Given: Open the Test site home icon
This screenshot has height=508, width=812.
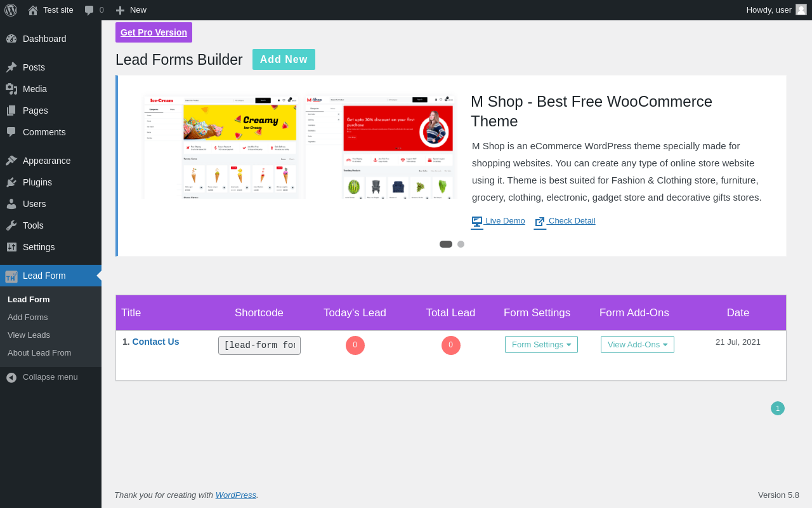Looking at the screenshot, I should click(x=33, y=10).
